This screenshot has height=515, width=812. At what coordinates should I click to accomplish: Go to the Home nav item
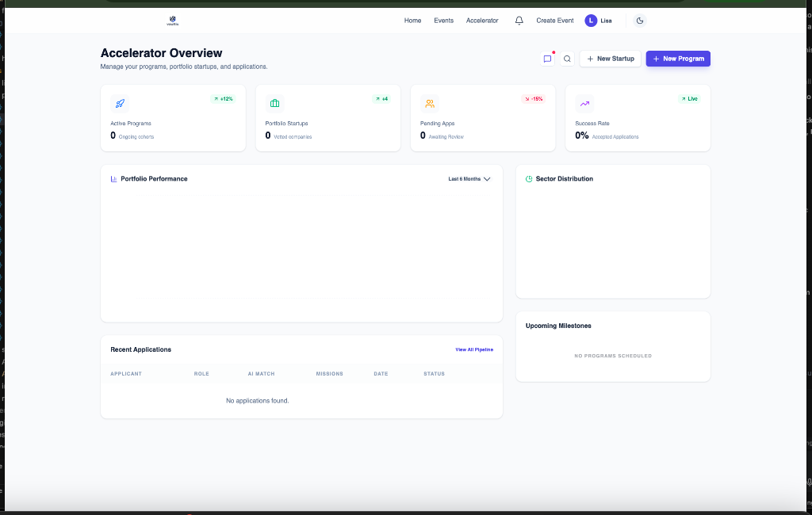click(x=412, y=21)
